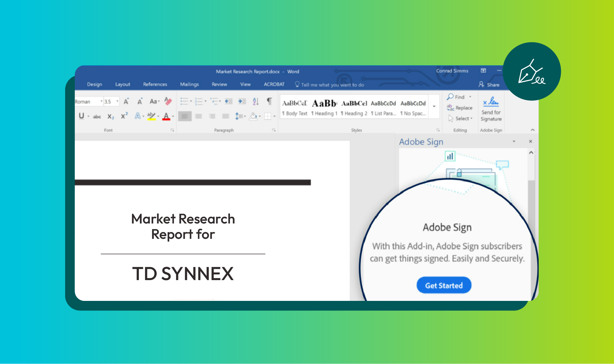Close the Adobe Sign pane
This screenshot has height=364, width=614.
(530, 141)
